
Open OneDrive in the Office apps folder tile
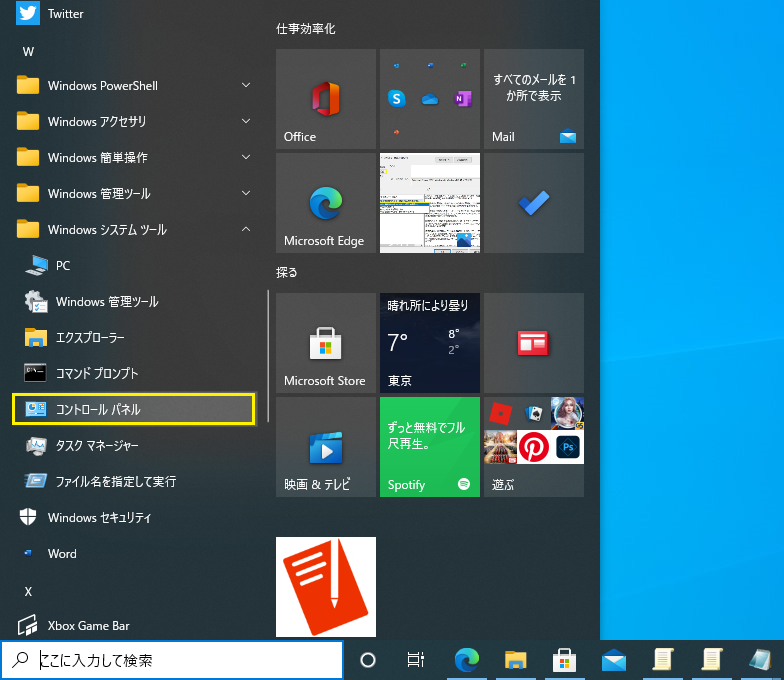pos(430,100)
